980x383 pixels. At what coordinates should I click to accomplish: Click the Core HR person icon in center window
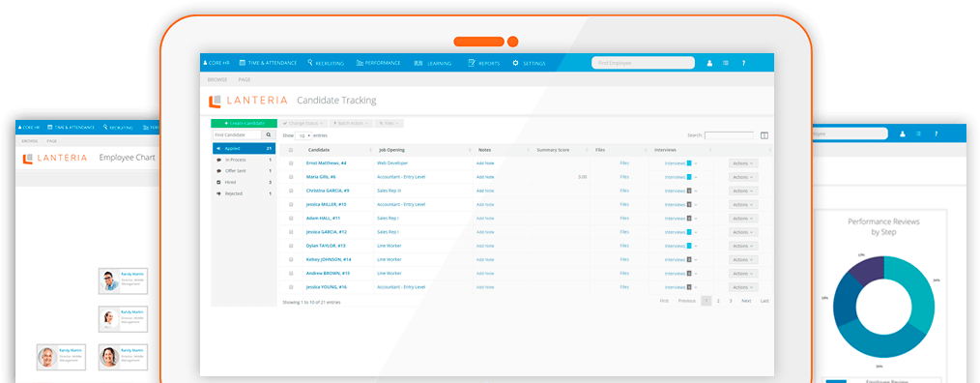[205, 63]
